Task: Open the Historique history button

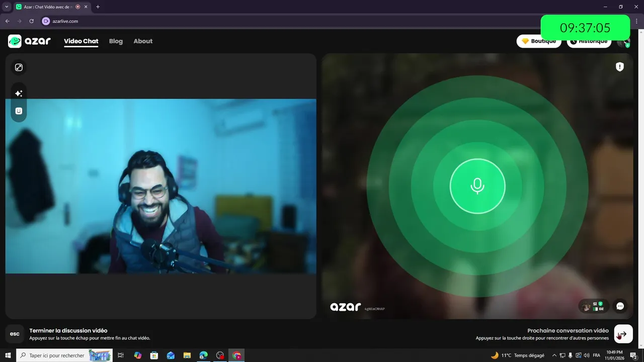Action: (589, 41)
